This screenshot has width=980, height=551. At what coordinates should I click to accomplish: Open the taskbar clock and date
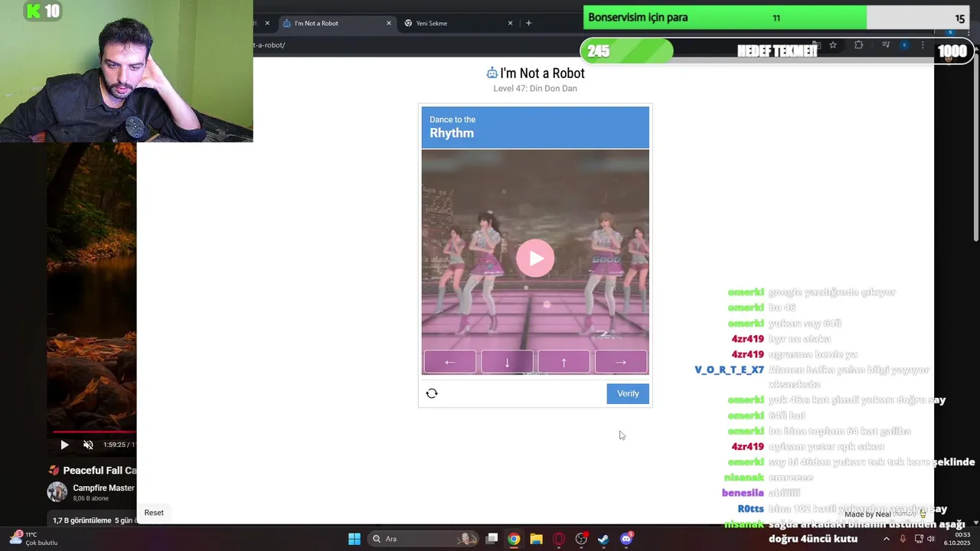[958, 539]
